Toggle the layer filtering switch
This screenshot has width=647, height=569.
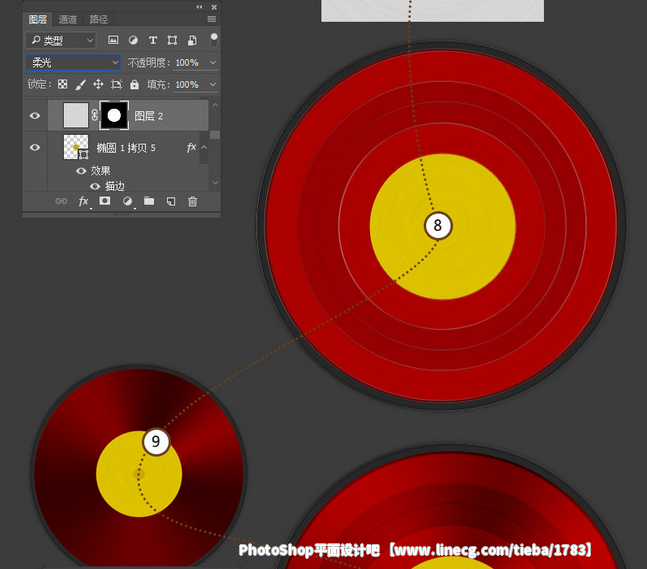(214, 40)
